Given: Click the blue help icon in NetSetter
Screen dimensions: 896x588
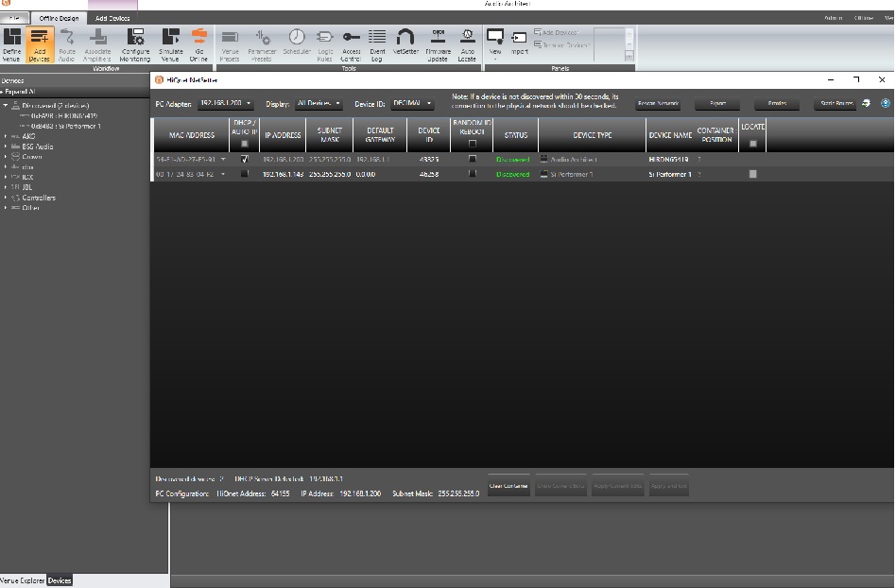Looking at the screenshot, I should [886, 103].
